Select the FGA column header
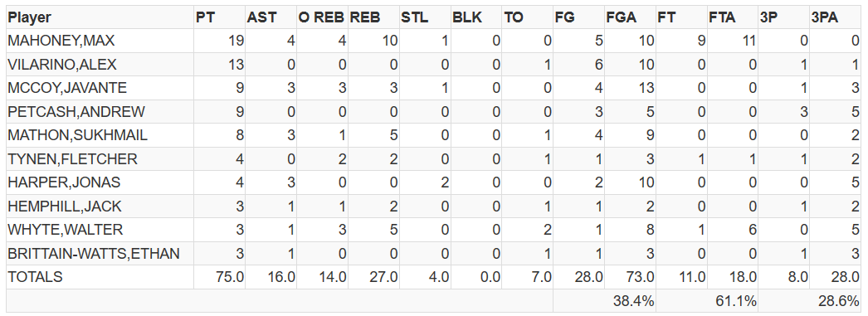The width and height of the screenshot is (868, 316). (622, 17)
